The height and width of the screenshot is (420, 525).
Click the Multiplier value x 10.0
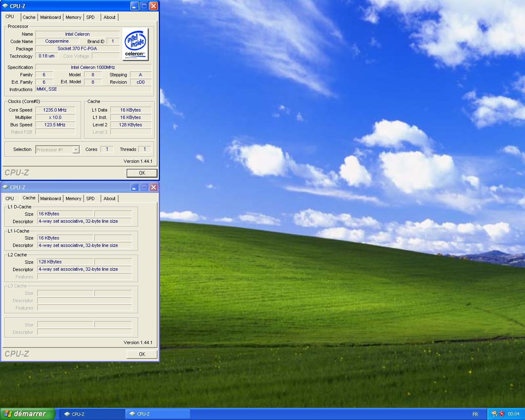55,117
